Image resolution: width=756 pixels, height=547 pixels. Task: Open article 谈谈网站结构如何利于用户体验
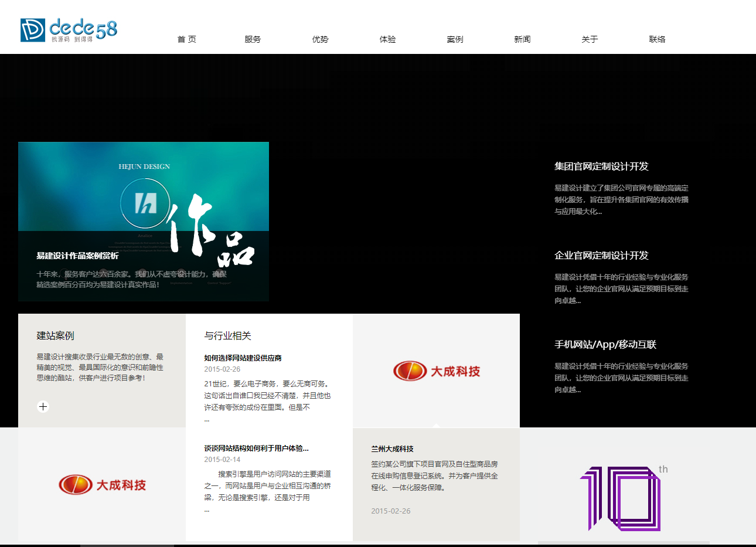point(256,449)
